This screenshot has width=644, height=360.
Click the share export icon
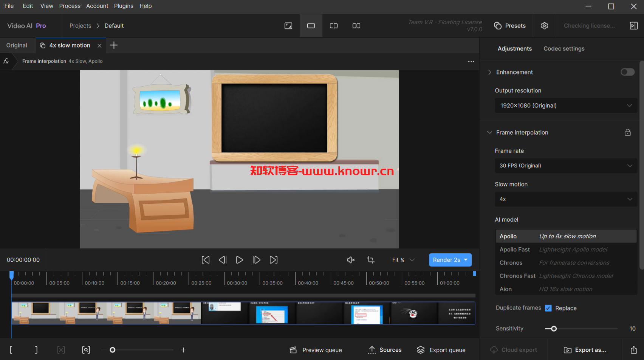tap(634, 350)
